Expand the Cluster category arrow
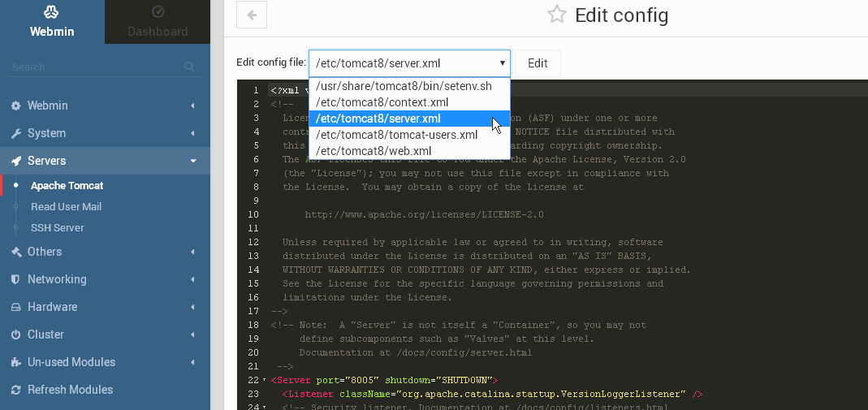 (x=192, y=334)
